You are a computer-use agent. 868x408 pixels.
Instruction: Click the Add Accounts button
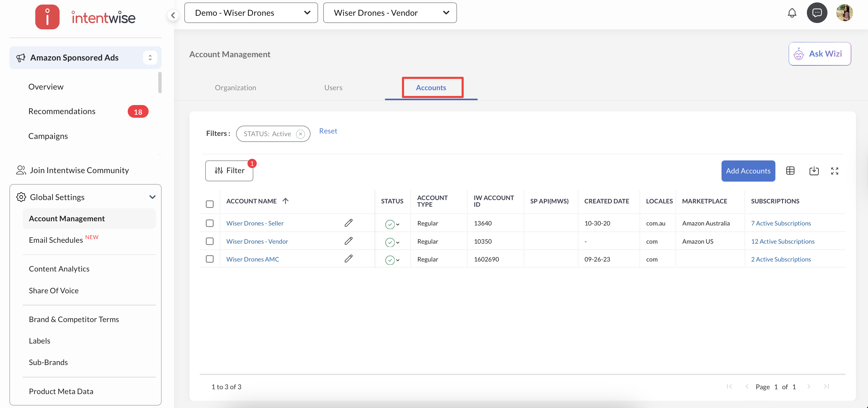pos(748,171)
